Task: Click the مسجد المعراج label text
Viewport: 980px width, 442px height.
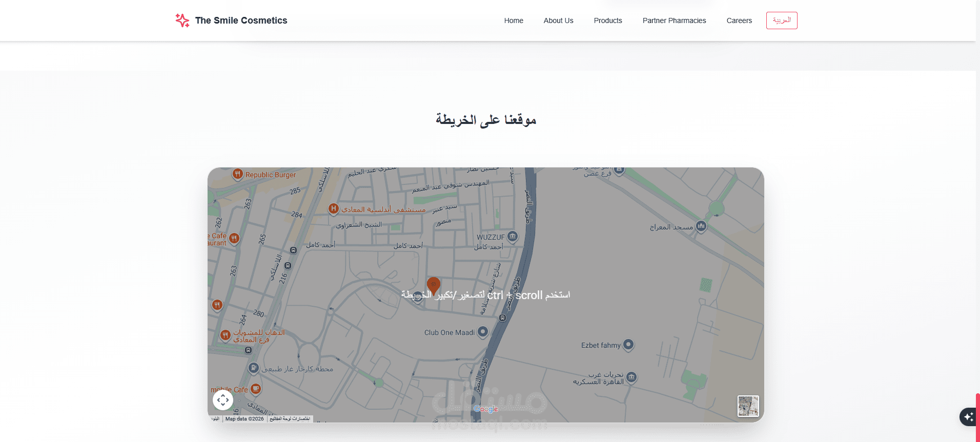Action: (x=671, y=227)
